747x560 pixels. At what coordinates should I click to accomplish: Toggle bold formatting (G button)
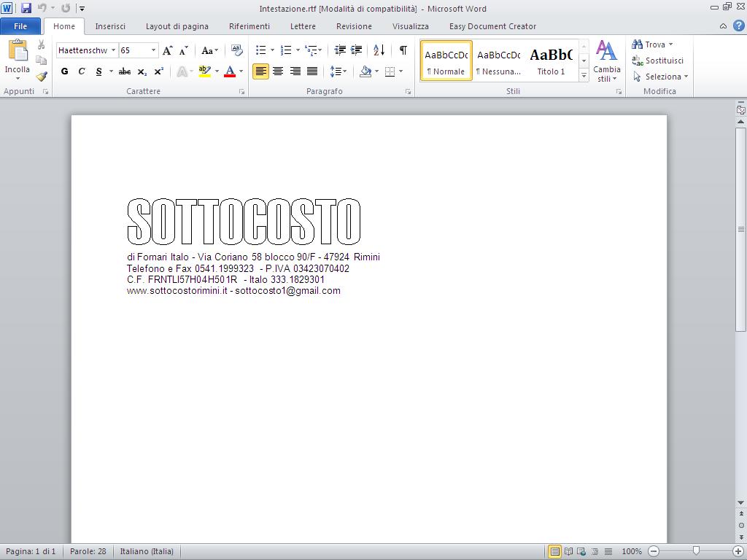click(64, 71)
